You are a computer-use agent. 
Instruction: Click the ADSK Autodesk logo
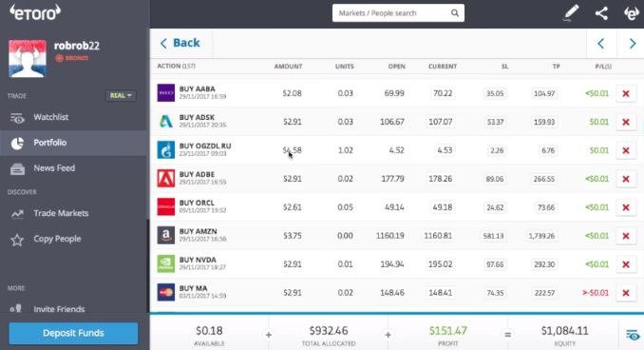(166, 122)
